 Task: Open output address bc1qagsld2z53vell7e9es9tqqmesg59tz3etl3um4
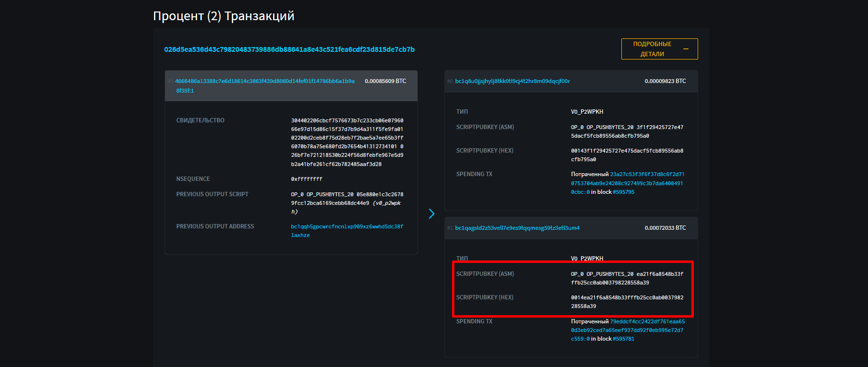coord(517,228)
